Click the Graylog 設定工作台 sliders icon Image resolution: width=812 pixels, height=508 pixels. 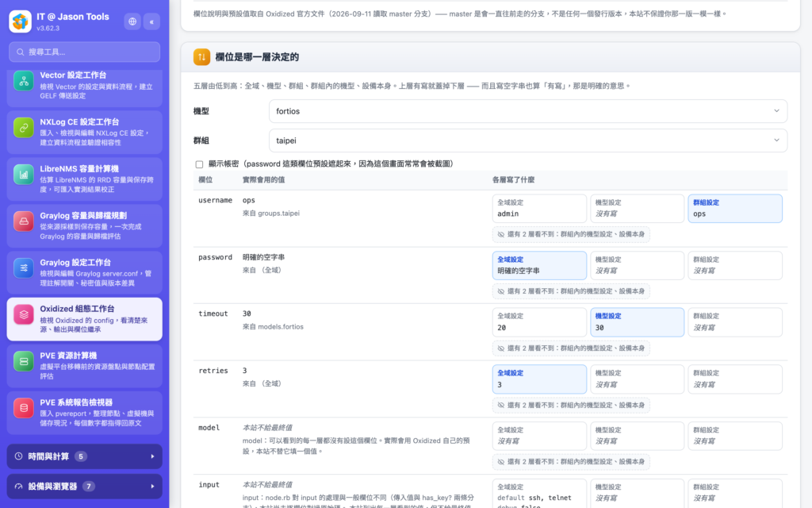[x=24, y=268]
